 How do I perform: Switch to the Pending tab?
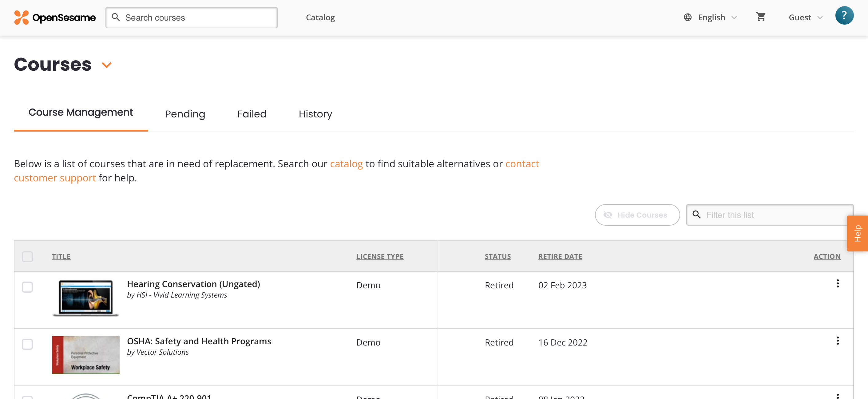tap(185, 114)
